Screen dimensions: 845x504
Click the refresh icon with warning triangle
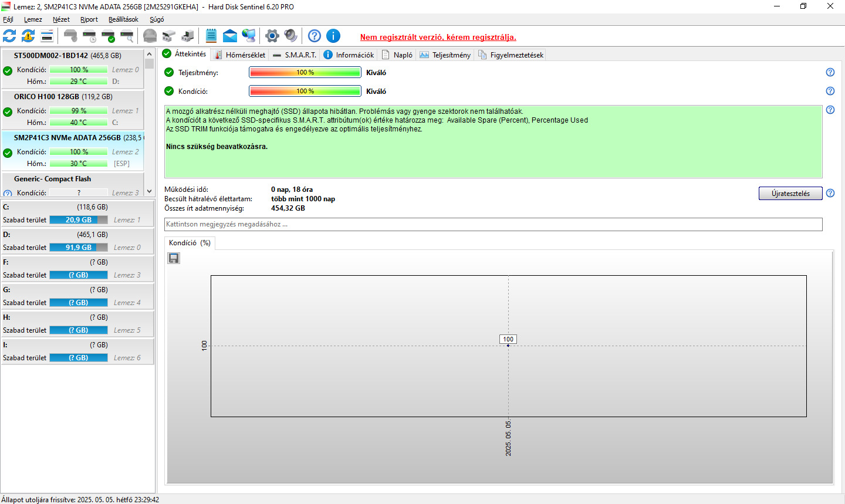tap(28, 36)
